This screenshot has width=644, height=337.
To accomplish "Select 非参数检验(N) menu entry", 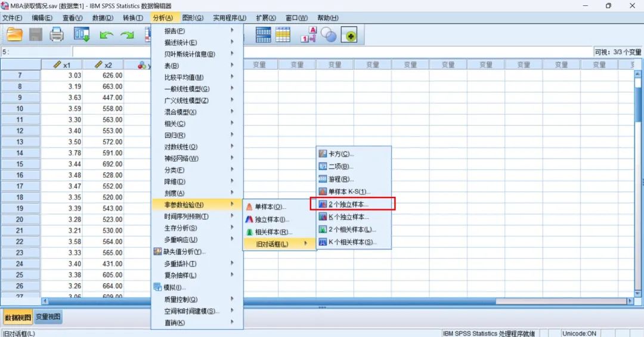I will [197, 204].
